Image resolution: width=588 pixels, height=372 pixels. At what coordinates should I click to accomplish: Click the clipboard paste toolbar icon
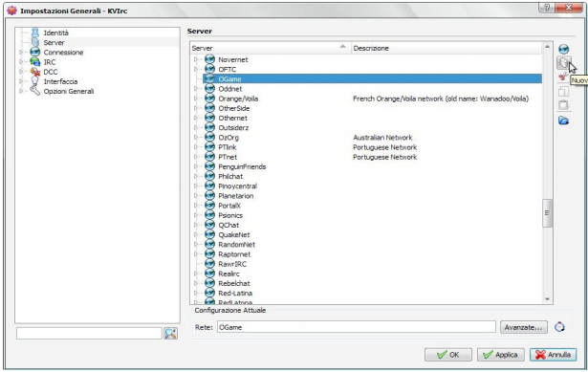(x=563, y=105)
